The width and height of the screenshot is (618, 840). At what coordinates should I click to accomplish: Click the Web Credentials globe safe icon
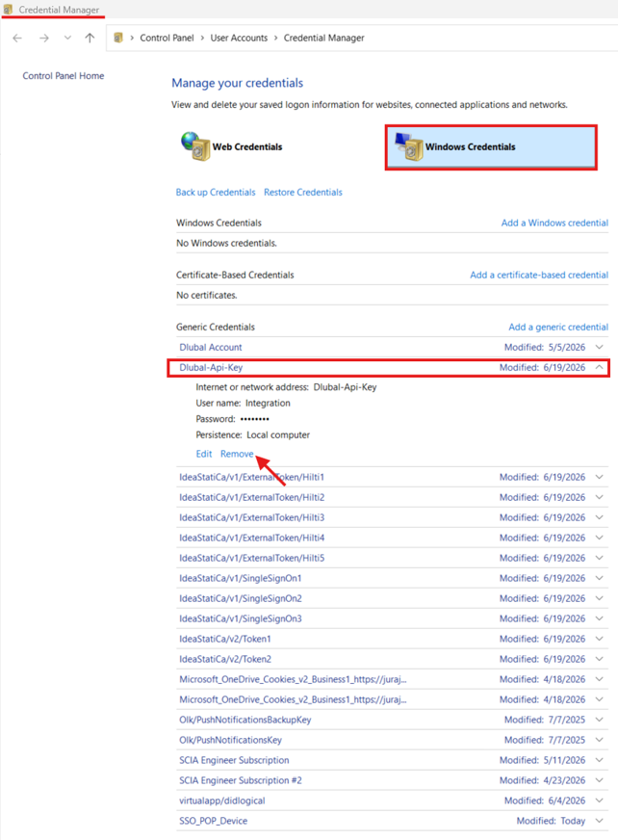click(x=195, y=146)
